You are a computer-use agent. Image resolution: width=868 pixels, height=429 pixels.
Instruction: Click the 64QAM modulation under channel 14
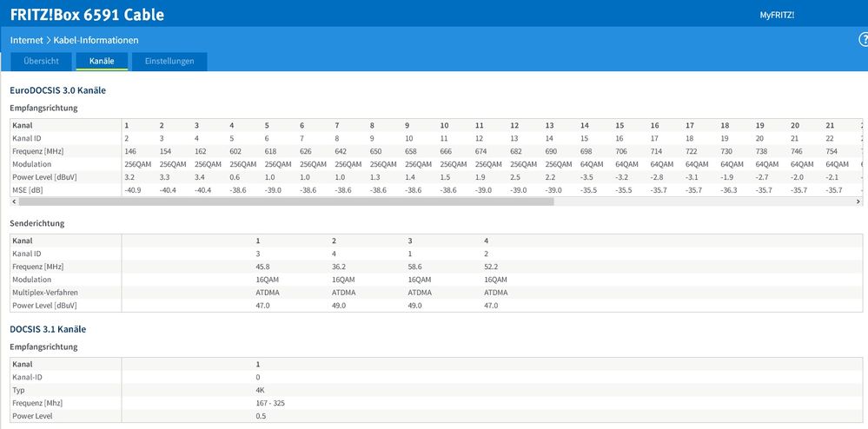[x=592, y=164]
